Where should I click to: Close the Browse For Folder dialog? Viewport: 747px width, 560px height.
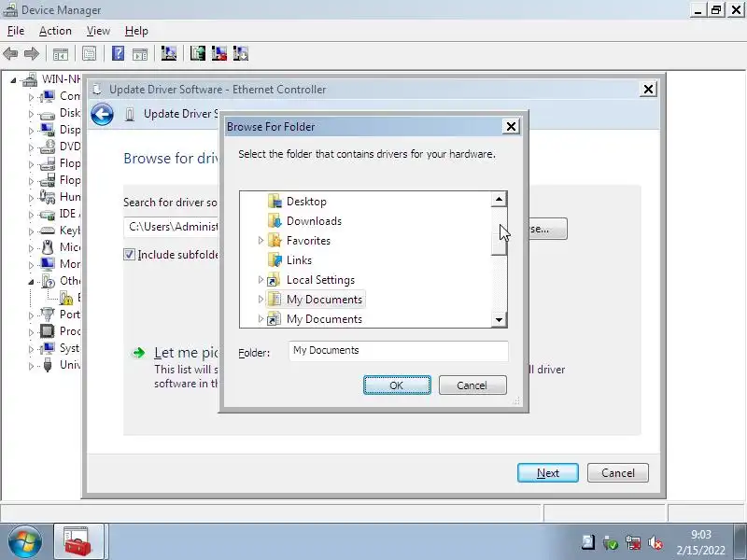pos(511,127)
